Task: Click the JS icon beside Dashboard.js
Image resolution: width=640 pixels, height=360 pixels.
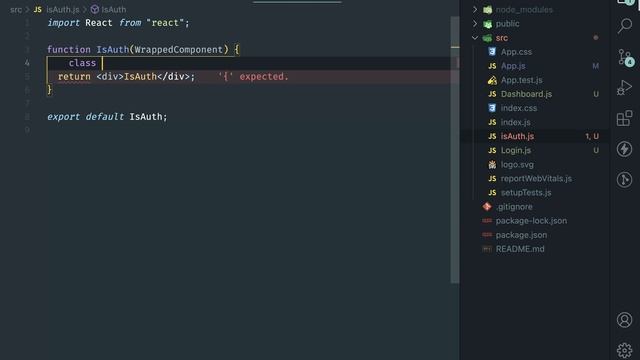Action: point(492,94)
